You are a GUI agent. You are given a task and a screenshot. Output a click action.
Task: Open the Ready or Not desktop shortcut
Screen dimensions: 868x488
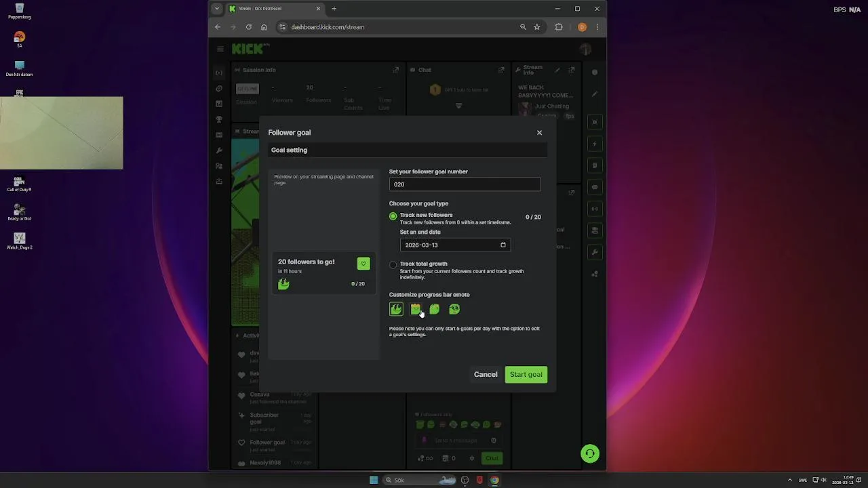point(19,212)
